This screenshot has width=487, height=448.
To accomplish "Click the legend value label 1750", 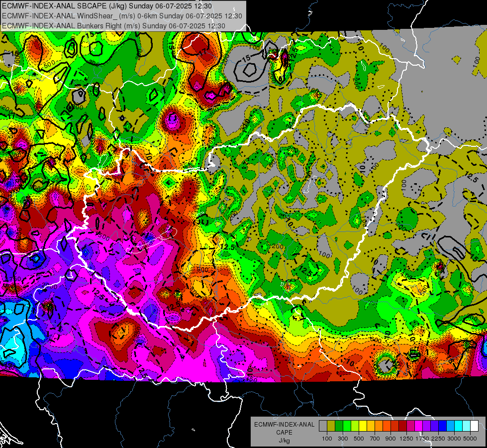I will (422, 439).
